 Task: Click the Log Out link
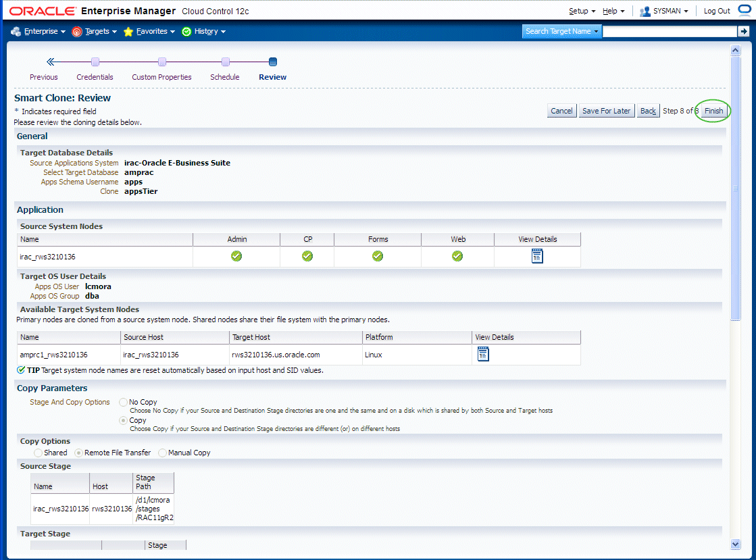717,11
